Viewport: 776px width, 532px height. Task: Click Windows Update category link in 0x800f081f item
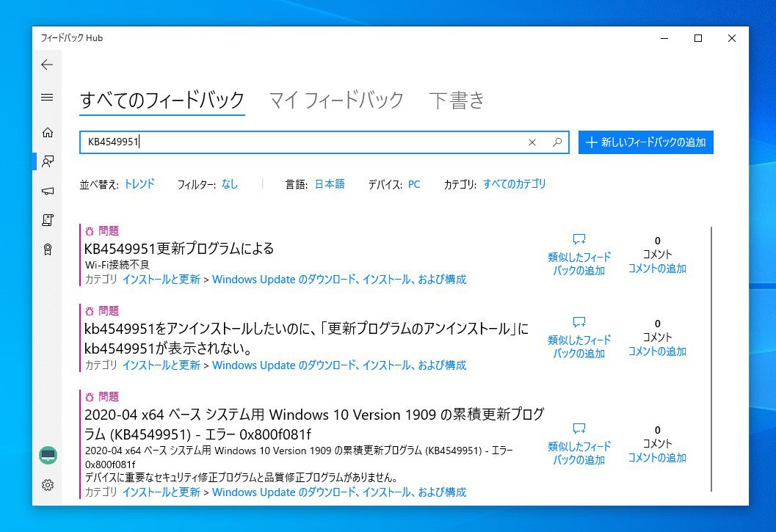coord(339,492)
